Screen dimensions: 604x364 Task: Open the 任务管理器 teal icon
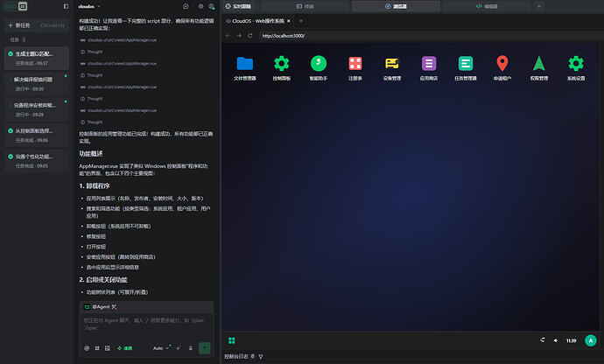coord(466,67)
